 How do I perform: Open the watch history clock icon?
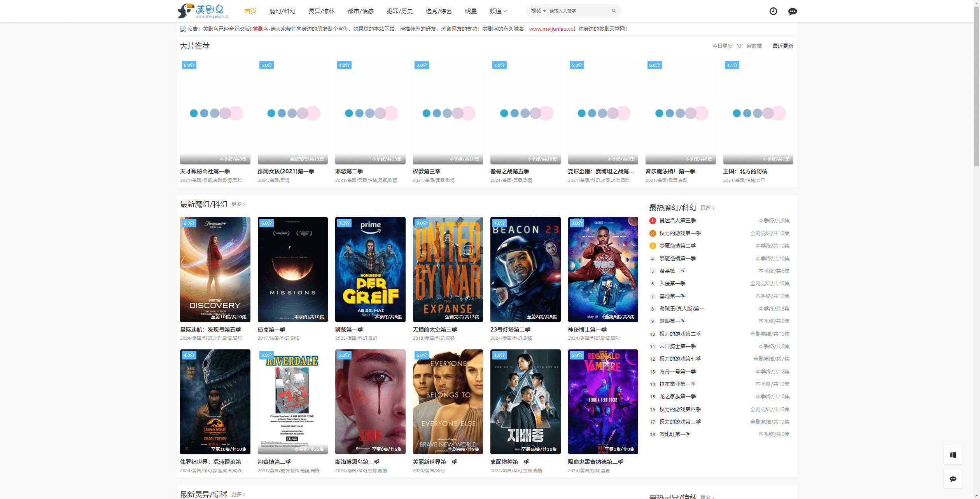[x=773, y=11]
